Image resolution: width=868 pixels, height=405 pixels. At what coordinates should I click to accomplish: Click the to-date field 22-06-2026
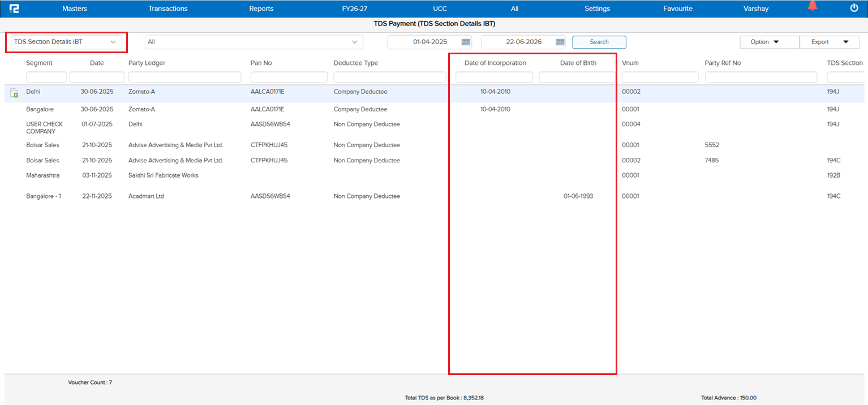523,42
